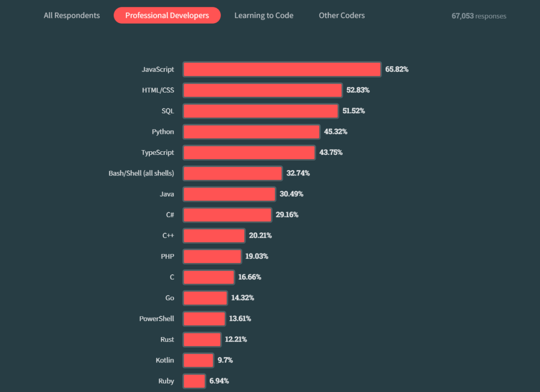This screenshot has width=540, height=392.
Task: Select the SQL bar in the chart
Action: click(261, 111)
